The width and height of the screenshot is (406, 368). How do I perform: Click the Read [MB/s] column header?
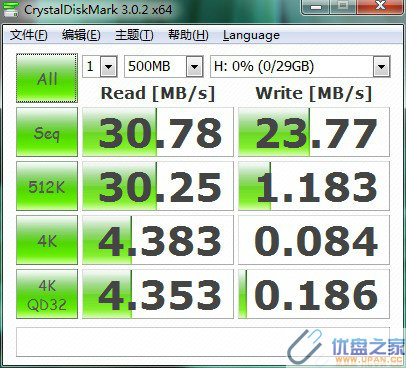(x=158, y=93)
